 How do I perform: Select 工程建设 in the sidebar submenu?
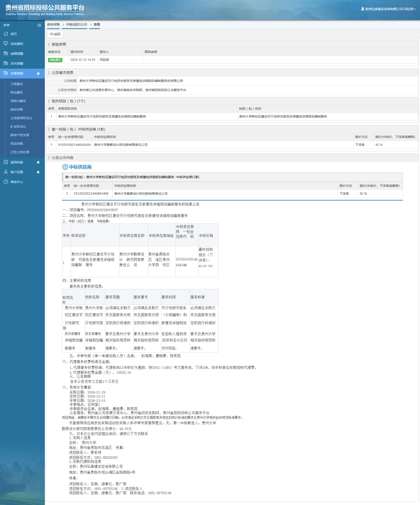click(16, 84)
